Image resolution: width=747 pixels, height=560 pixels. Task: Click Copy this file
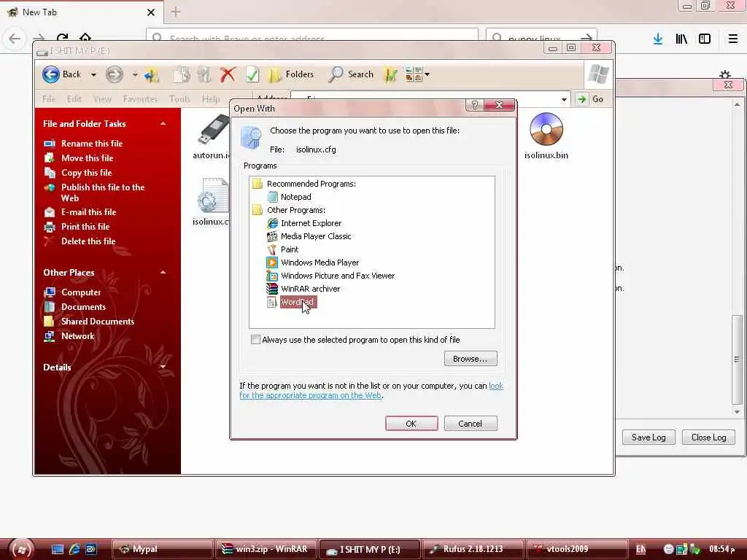[x=86, y=173]
